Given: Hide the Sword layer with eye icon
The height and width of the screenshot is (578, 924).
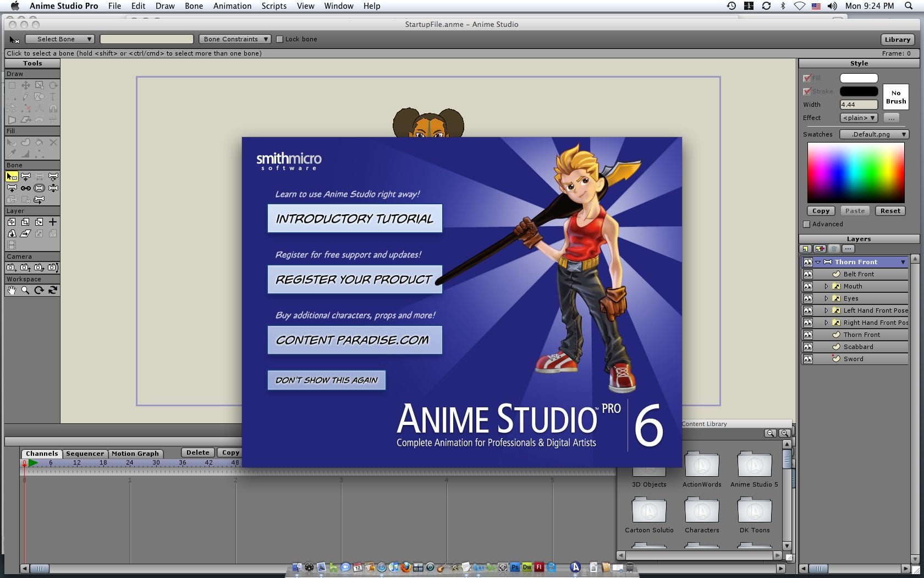Looking at the screenshot, I should 807,359.
